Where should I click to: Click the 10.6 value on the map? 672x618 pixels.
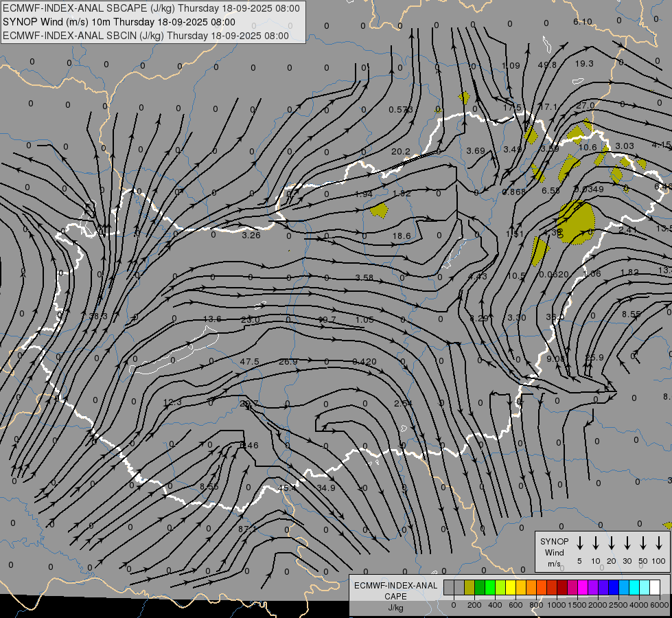coord(588,147)
